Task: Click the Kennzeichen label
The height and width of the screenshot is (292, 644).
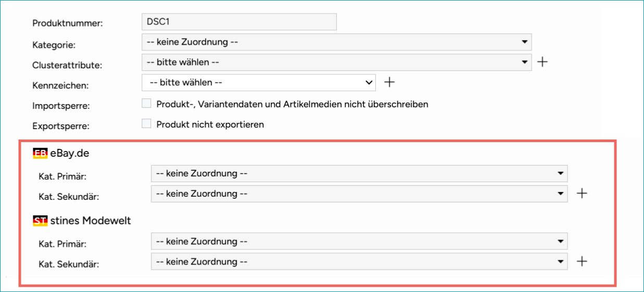Action: click(x=60, y=85)
